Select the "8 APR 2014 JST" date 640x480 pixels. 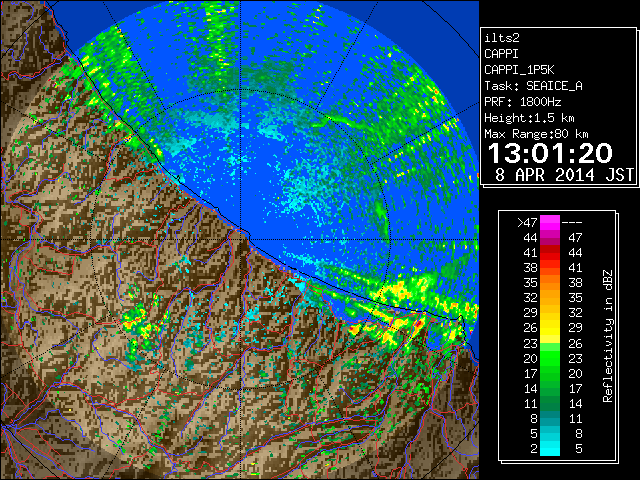pyautogui.click(x=564, y=175)
